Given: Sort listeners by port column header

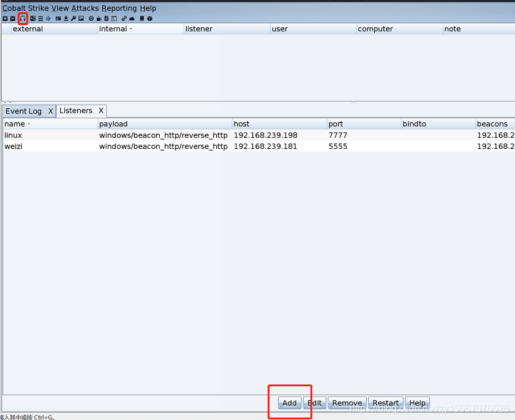Looking at the screenshot, I should [x=364, y=124].
